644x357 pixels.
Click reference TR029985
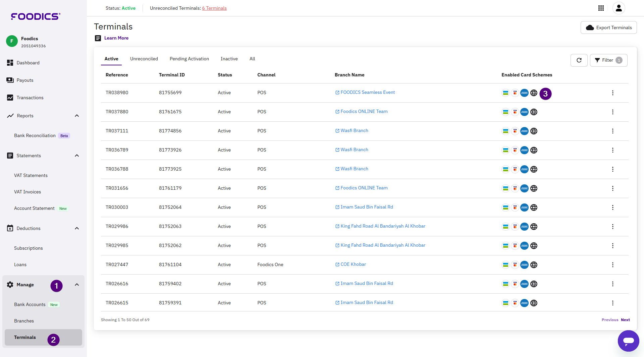117,245
